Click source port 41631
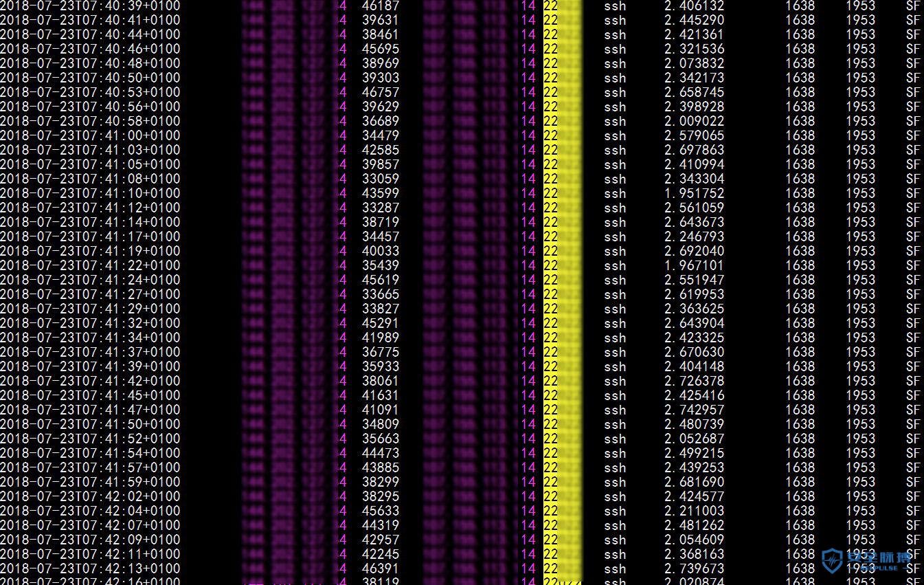Screen dimensions: 924x585 pos(381,395)
